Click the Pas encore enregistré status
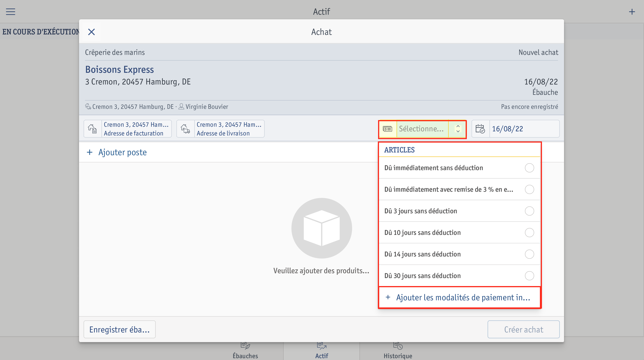 click(x=529, y=107)
